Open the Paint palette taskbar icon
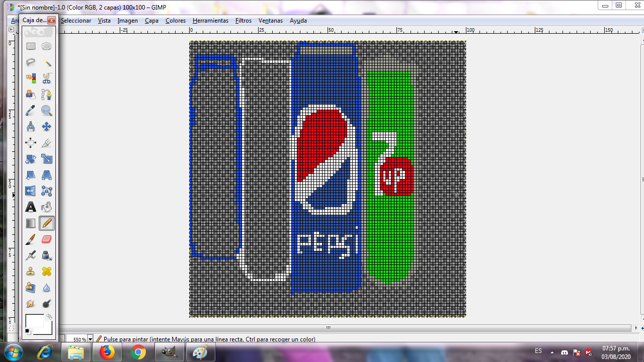The height and width of the screenshot is (362, 644). 201,352
